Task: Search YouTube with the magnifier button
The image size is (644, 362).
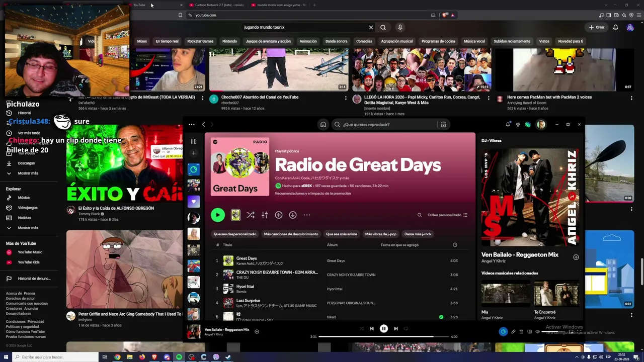Action: [x=383, y=27]
